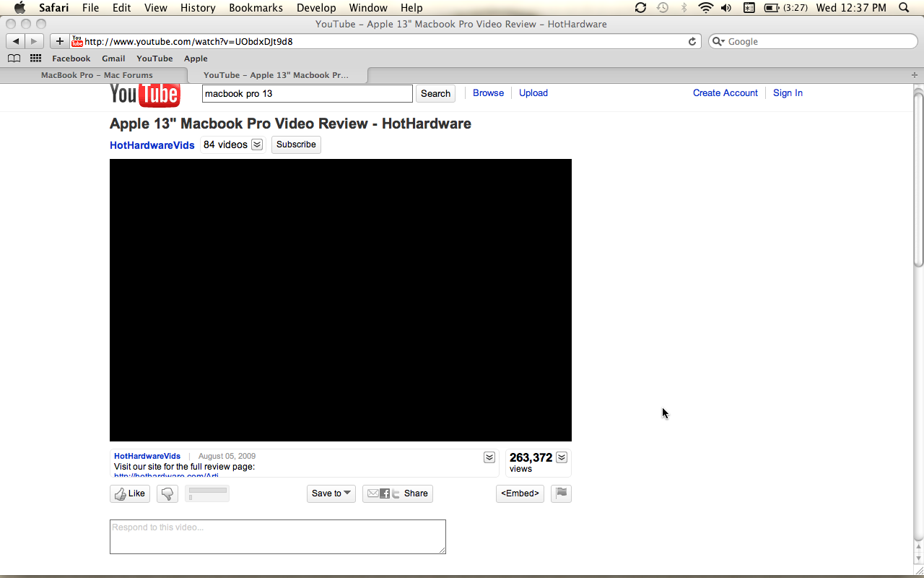
Task: Click the sync status menu bar icon
Action: 640,8
